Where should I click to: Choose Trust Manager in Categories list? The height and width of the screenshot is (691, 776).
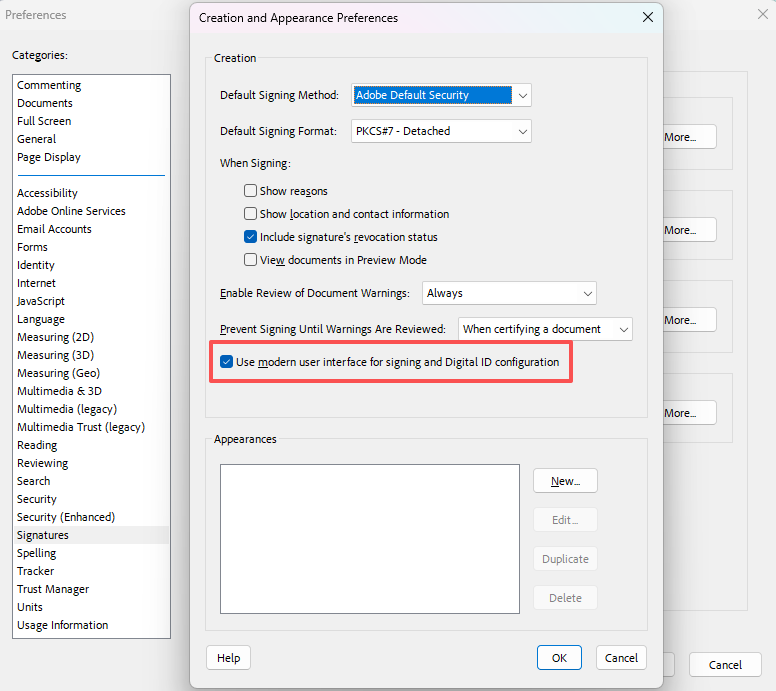point(53,589)
